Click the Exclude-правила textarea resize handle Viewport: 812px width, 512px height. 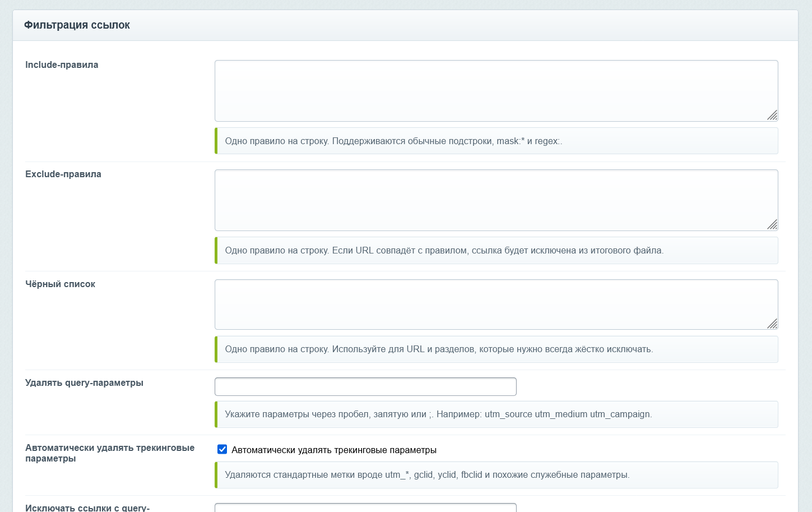(x=772, y=225)
